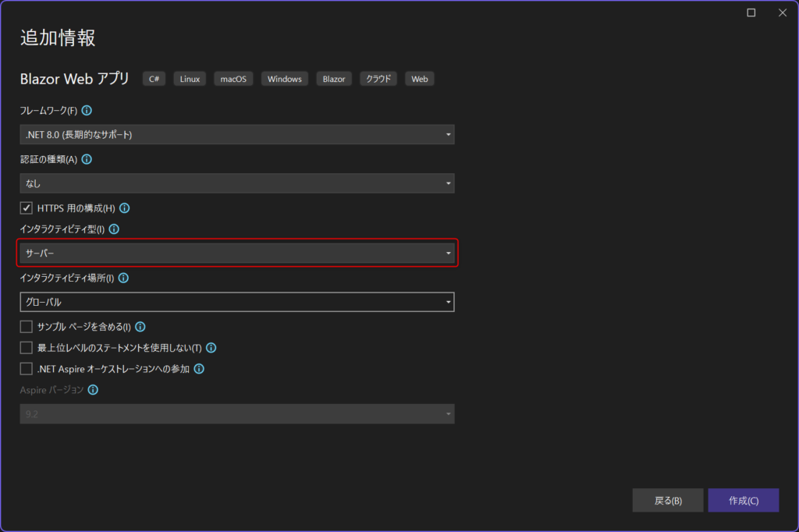The width and height of the screenshot is (799, 532).
Task: Check 最上位レベルのステートメントを使用しない option
Action: point(26,348)
